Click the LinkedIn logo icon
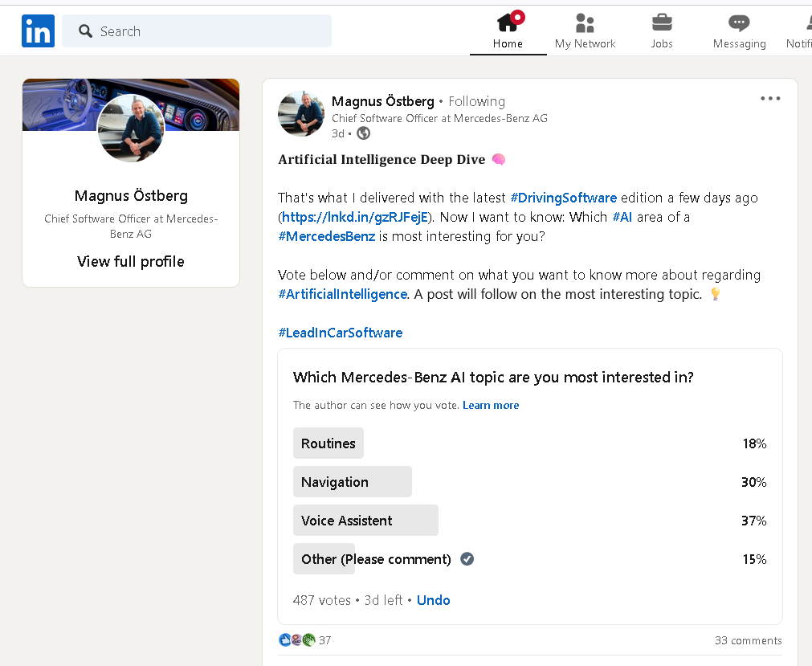The width and height of the screenshot is (812, 666). [38, 31]
